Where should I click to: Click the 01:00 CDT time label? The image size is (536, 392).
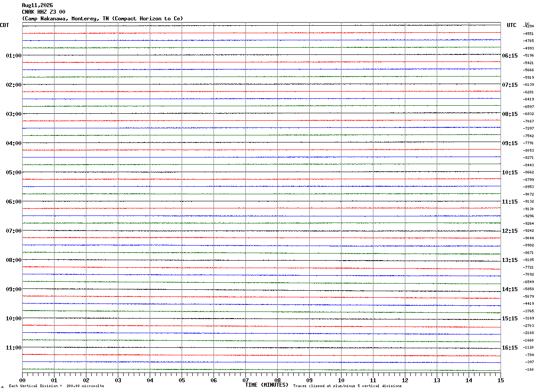(x=14, y=56)
